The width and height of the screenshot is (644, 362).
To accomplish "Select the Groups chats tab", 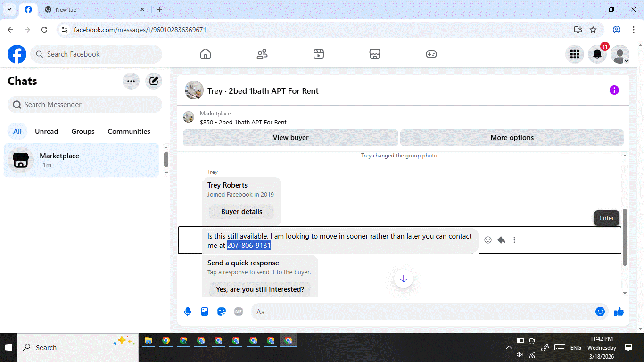I will (x=83, y=132).
